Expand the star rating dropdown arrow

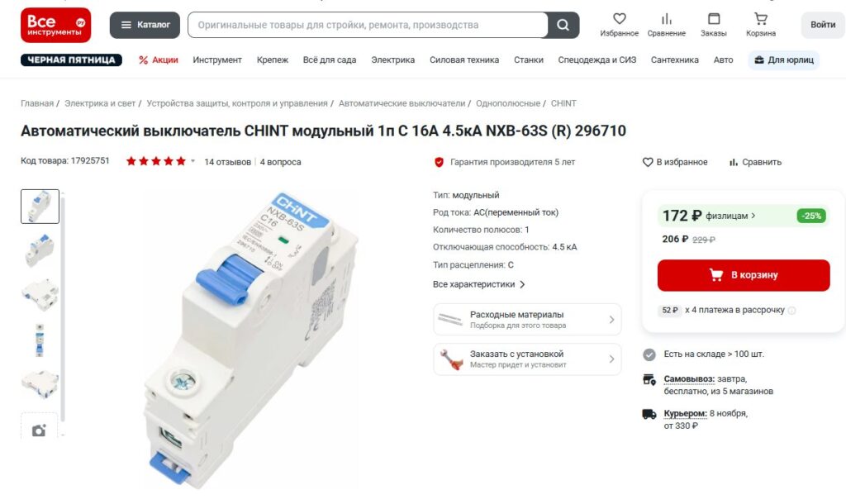click(192, 161)
